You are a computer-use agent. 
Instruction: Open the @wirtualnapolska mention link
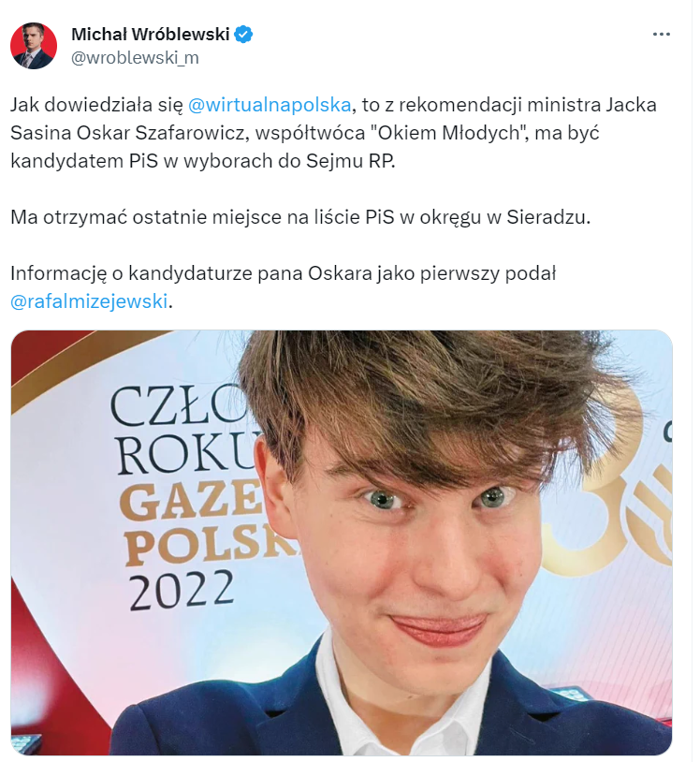(270, 105)
